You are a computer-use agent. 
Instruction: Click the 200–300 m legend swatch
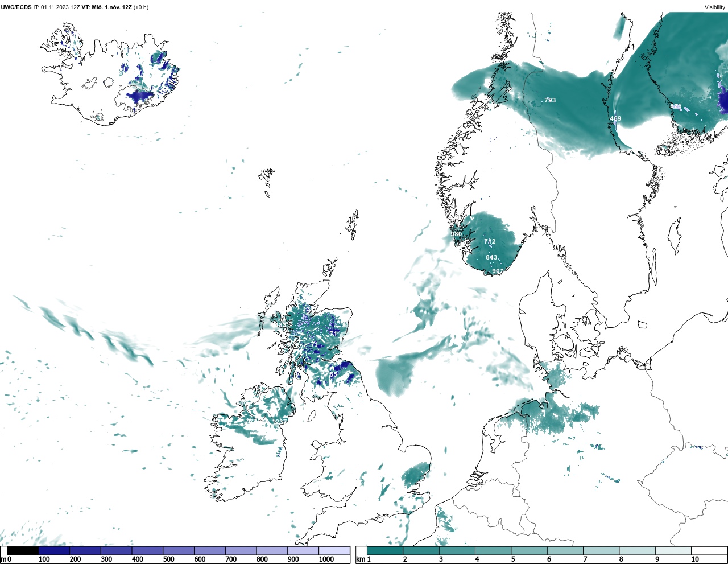pos(85,550)
